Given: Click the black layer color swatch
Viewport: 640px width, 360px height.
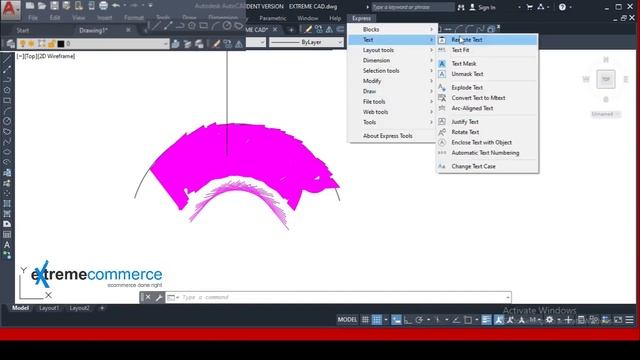Looking at the screenshot, I should point(61,43).
